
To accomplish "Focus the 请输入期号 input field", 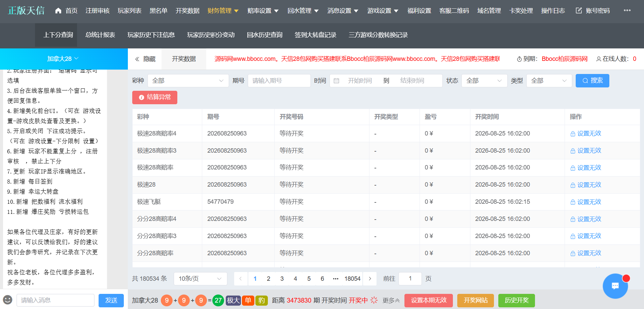I will click(279, 81).
